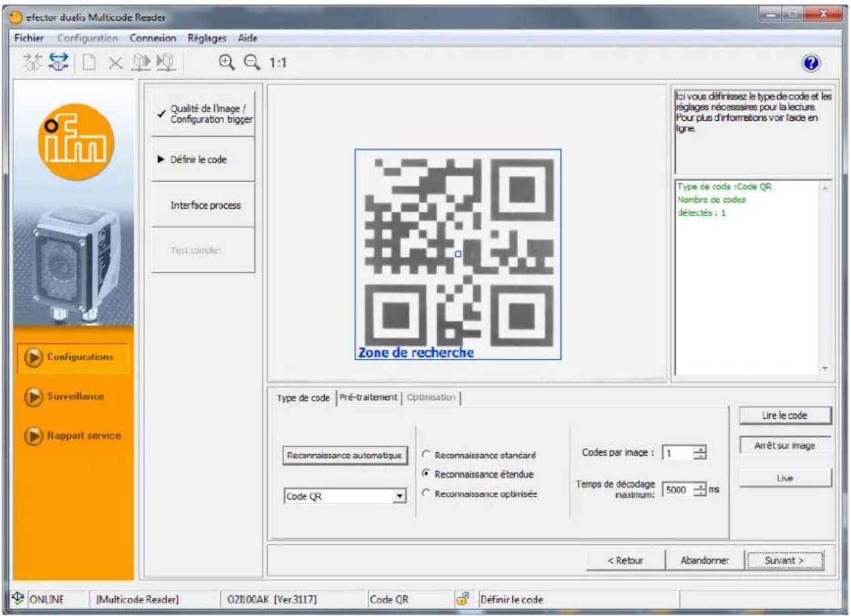Select the Définir le code step
Screen dimensions: 851x616
[x=203, y=159]
